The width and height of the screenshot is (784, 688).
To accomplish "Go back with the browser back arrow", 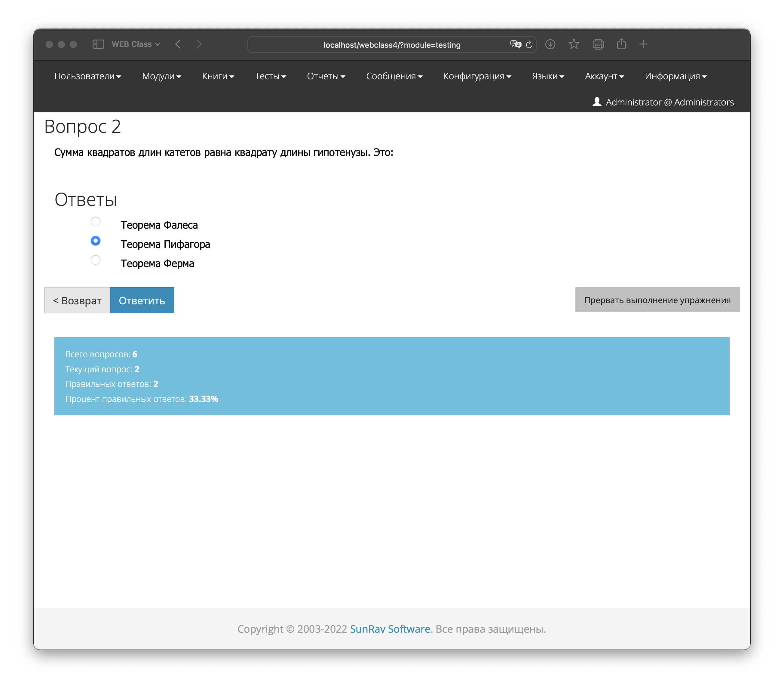I will pyautogui.click(x=178, y=44).
